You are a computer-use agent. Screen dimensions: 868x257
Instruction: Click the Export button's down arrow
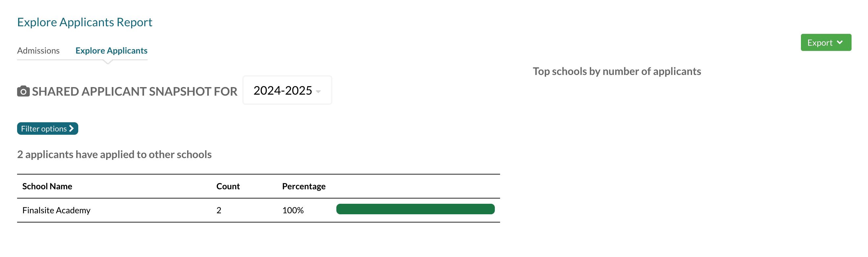point(839,42)
